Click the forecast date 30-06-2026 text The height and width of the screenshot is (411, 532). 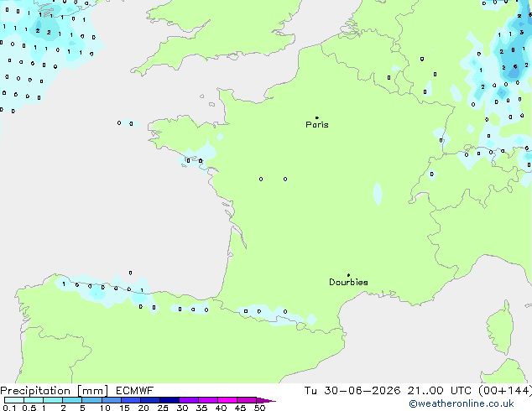pos(362,391)
